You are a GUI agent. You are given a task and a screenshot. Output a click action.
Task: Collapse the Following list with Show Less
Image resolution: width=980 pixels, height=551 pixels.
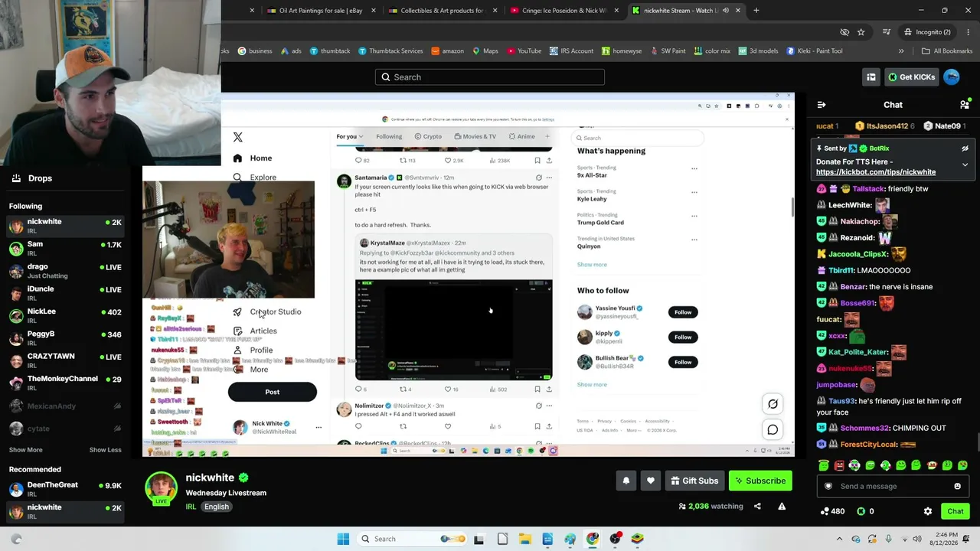click(x=105, y=450)
